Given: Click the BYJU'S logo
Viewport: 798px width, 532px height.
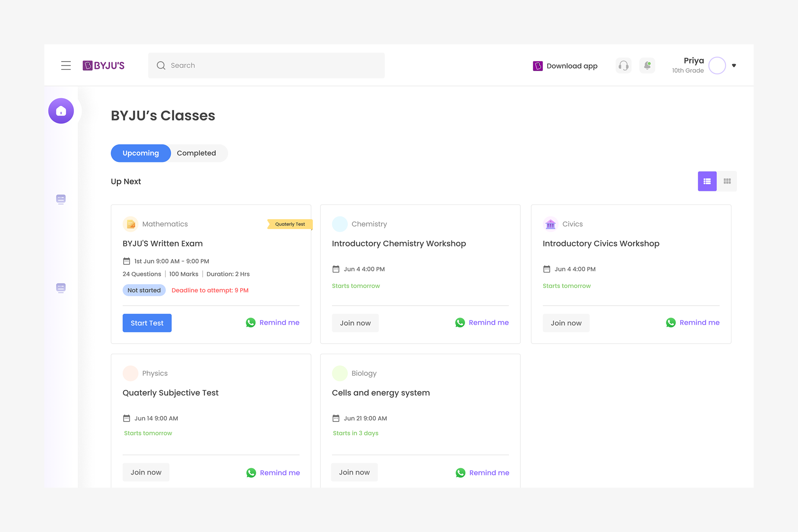Looking at the screenshot, I should coord(103,65).
